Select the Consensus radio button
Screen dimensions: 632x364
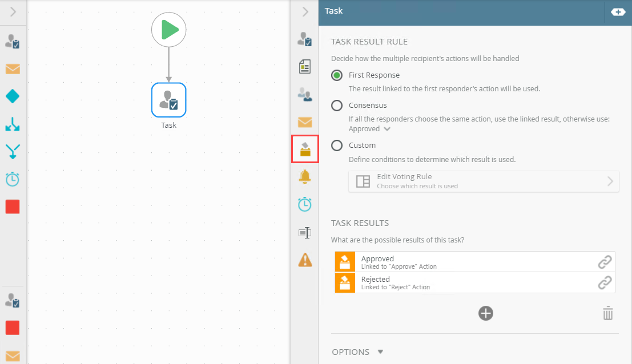(x=337, y=106)
